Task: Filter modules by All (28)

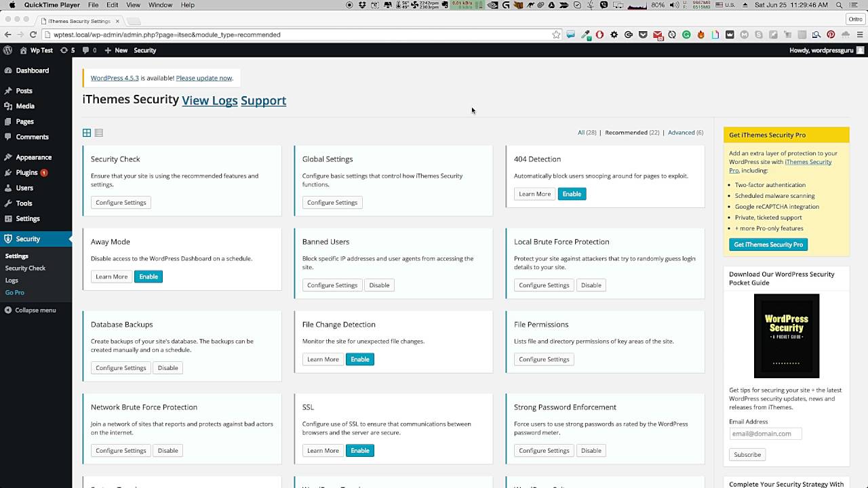Action: click(587, 133)
